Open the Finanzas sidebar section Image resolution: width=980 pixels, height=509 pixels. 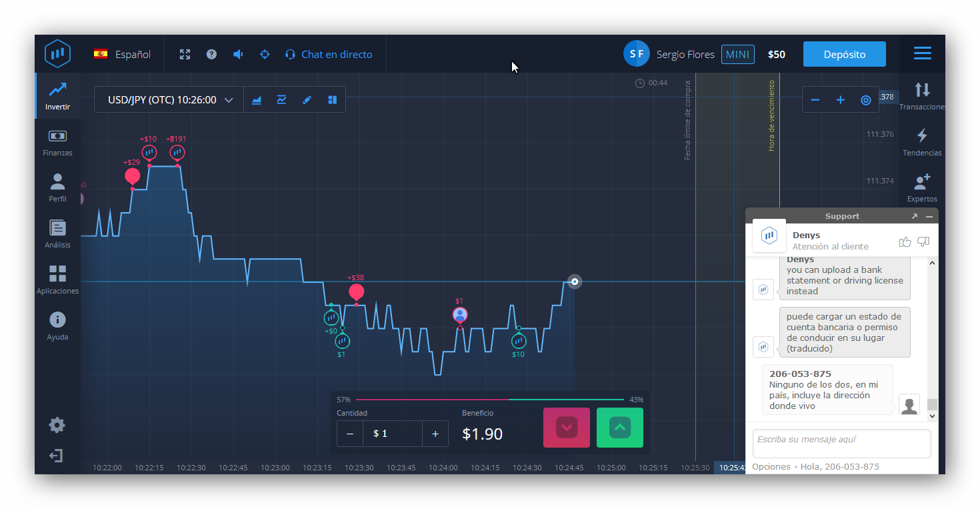pyautogui.click(x=58, y=142)
